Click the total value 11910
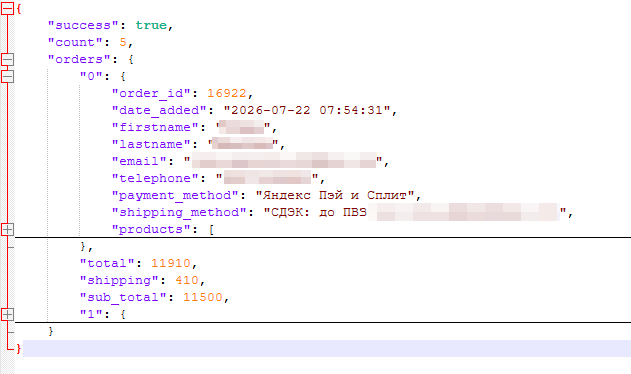This screenshot has height=374, width=631. (x=171, y=263)
